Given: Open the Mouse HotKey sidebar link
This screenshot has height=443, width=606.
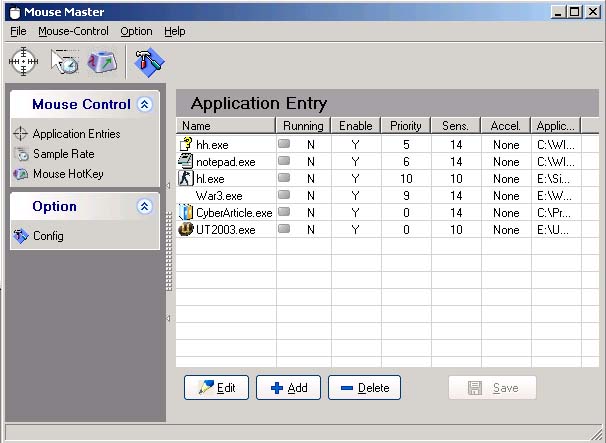Looking at the screenshot, I should (68, 174).
